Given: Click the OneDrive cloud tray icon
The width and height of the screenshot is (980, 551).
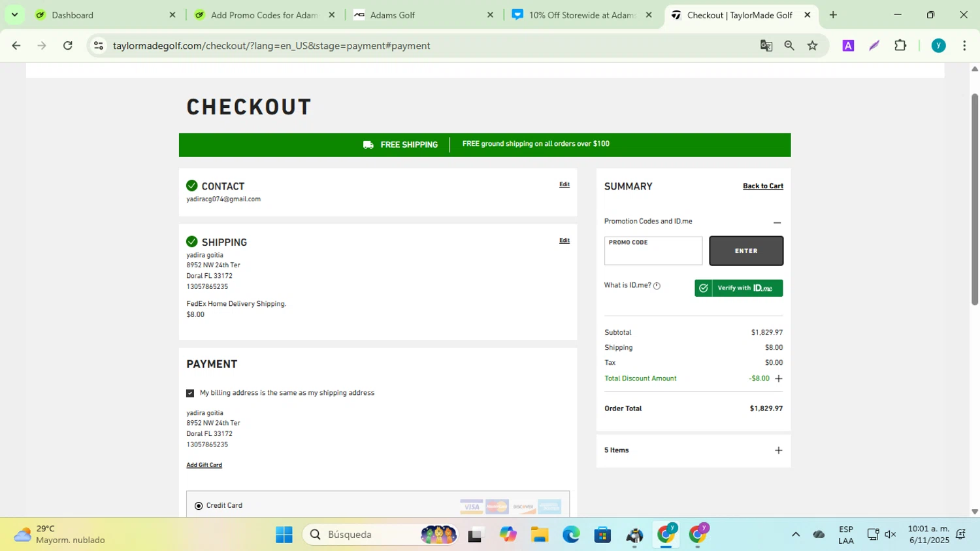Looking at the screenshot, I should coord(819,535).
